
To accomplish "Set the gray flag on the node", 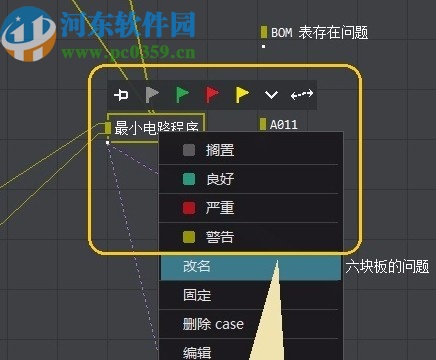I will (152, 95).
